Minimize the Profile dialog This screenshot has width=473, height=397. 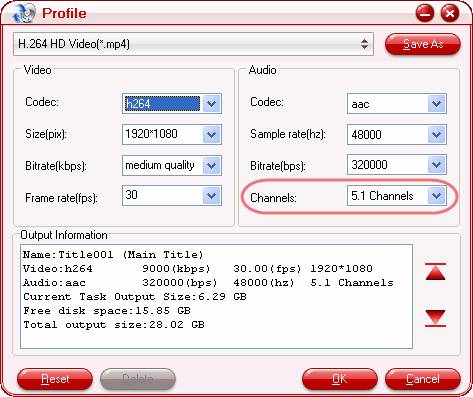coord(425,14)
